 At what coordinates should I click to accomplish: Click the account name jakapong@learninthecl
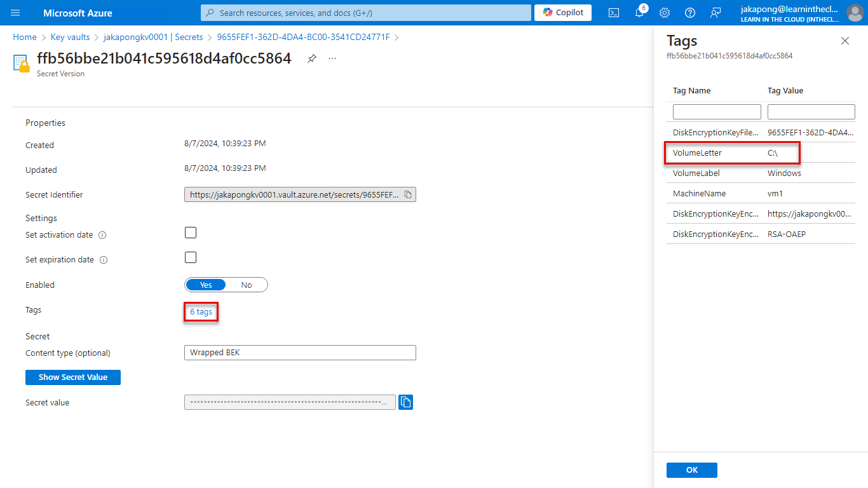(790, 9)
